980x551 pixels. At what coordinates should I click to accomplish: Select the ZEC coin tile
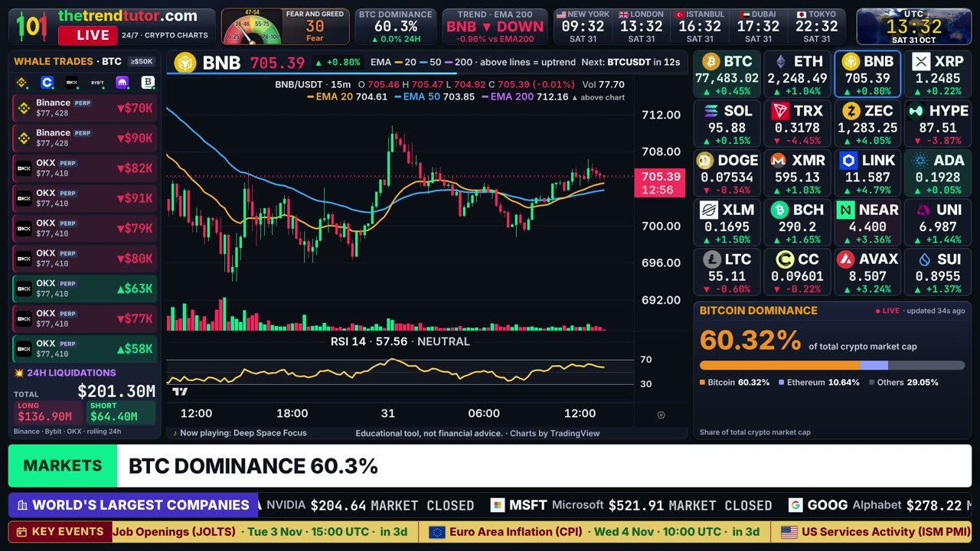pyautogui.click(x=867, y=124)
